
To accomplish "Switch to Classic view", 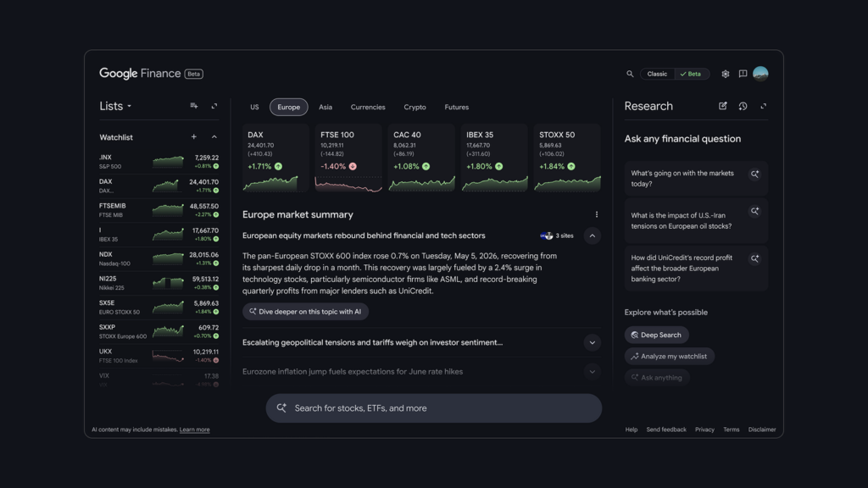I will [x=657, y=74].
